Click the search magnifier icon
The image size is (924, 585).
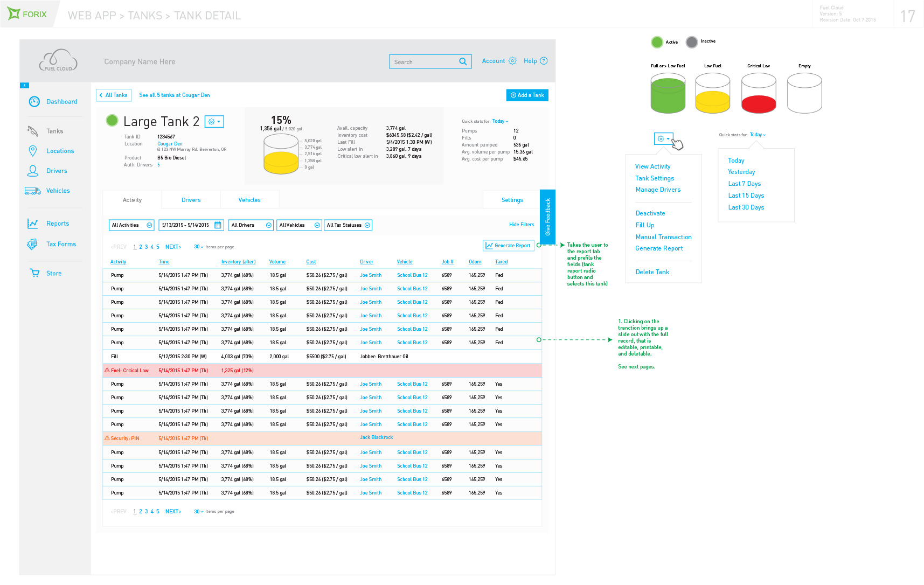pos(463,62)
